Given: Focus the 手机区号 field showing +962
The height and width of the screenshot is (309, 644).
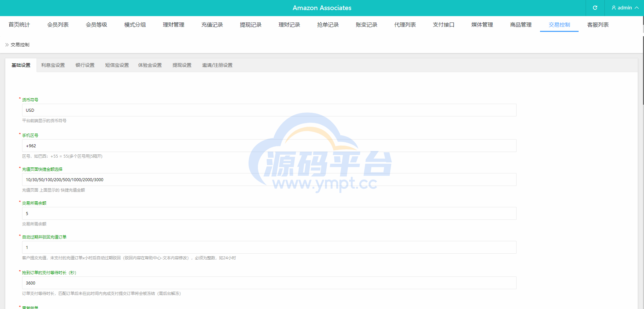Looking at the screenshot, I should [269, 146].
